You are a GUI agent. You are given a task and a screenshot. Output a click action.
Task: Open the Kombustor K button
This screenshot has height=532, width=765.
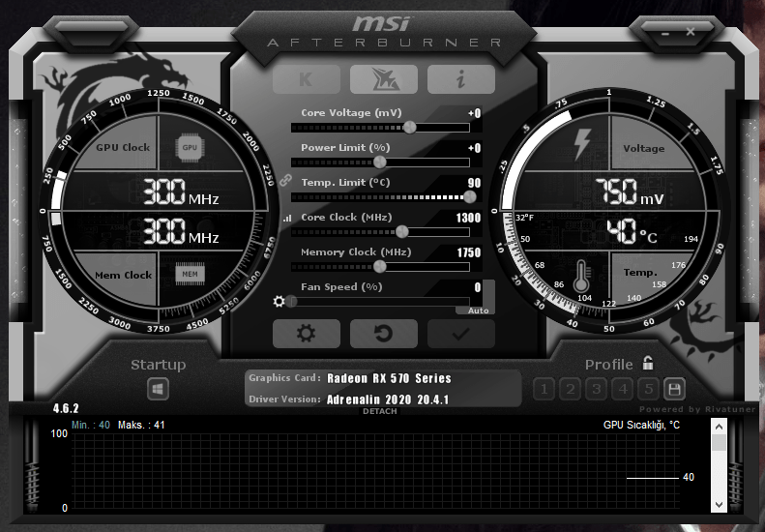pos(307,79)
